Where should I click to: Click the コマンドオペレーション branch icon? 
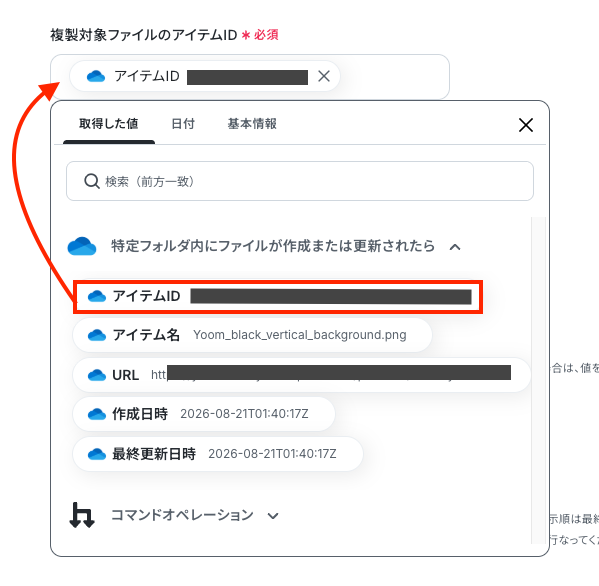(82, 515)
